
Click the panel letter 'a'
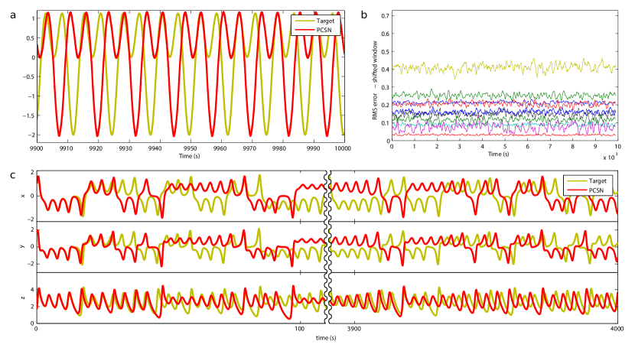pyautogui.click(x=13, y=15)
